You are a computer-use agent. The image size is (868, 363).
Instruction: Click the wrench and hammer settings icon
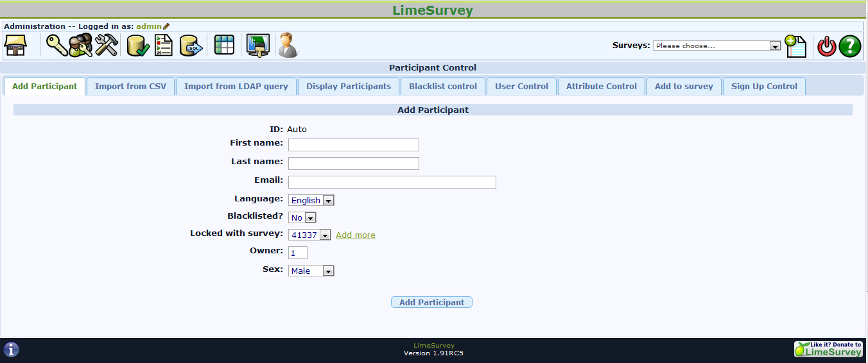click(x=107, y=46)
